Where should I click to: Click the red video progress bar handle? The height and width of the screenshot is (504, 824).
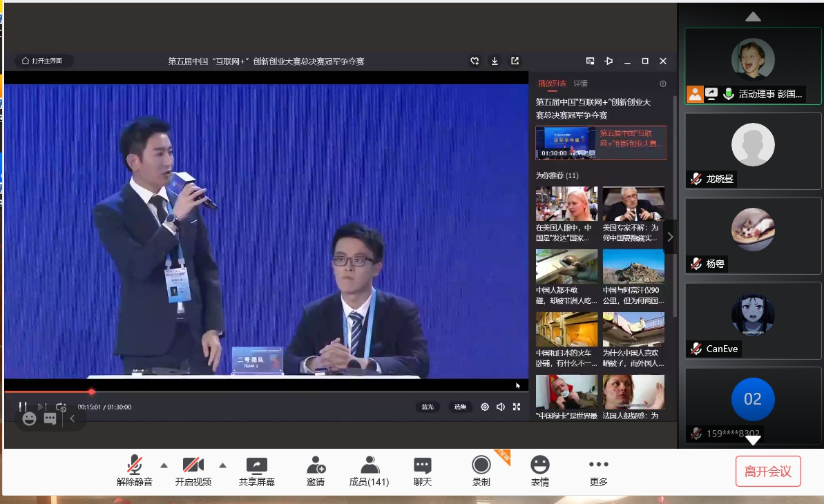point(91,391)
